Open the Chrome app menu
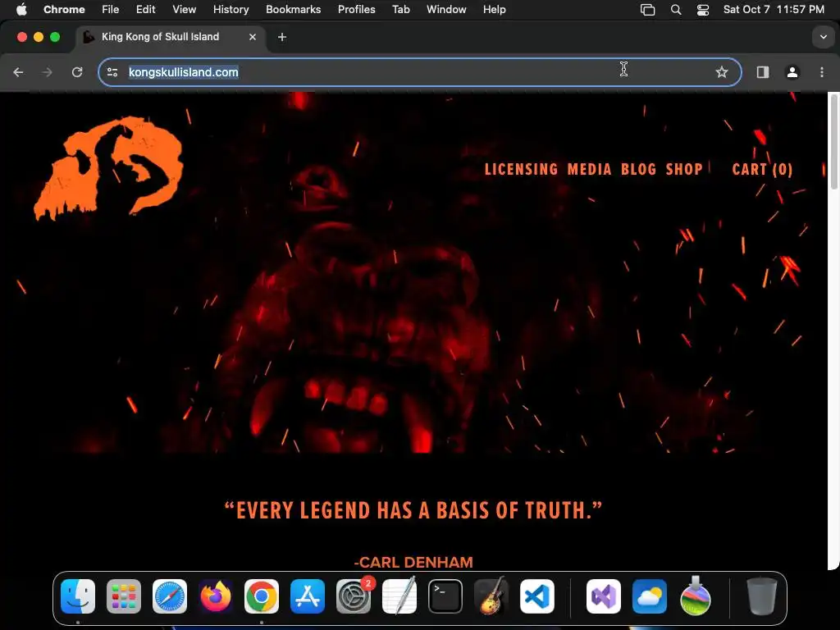Viewport: 840px width, 630px height. pos(64,10)
